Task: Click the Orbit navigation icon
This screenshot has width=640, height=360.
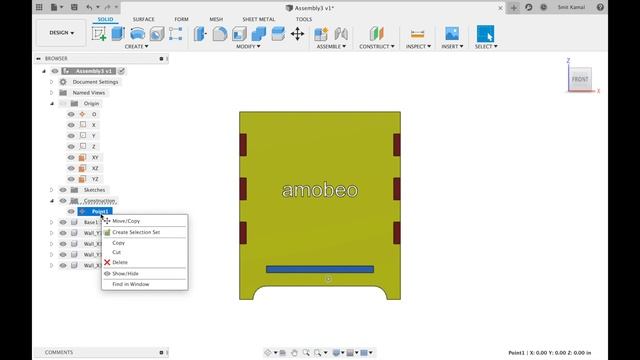Action: coord(268,353)
